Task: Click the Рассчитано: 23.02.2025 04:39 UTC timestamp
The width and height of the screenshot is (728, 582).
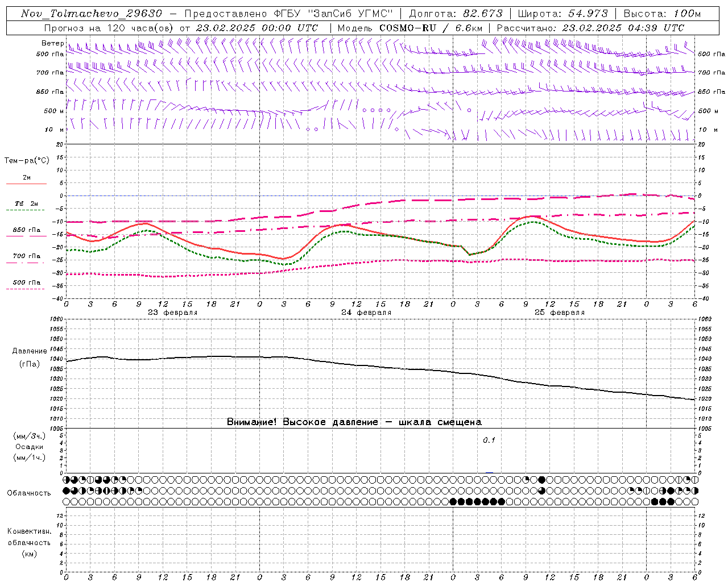Action: [x=590, y=28]
